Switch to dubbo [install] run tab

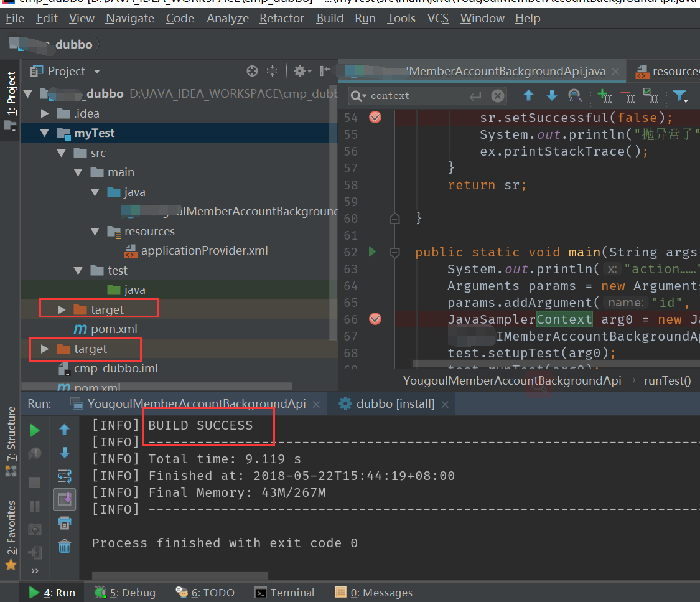394,404
